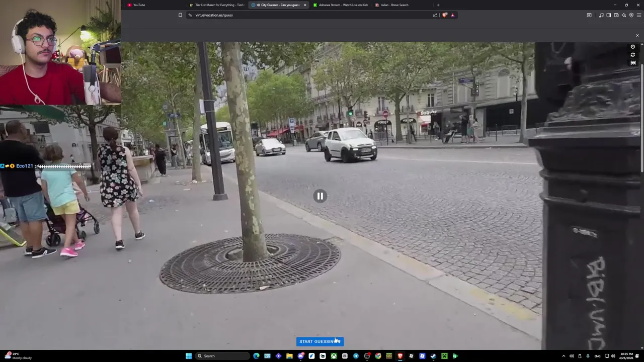Screen dimensions: 644x362
Task: Click the media picture-in-picture toolbar icon
Action: coord(589,15)
